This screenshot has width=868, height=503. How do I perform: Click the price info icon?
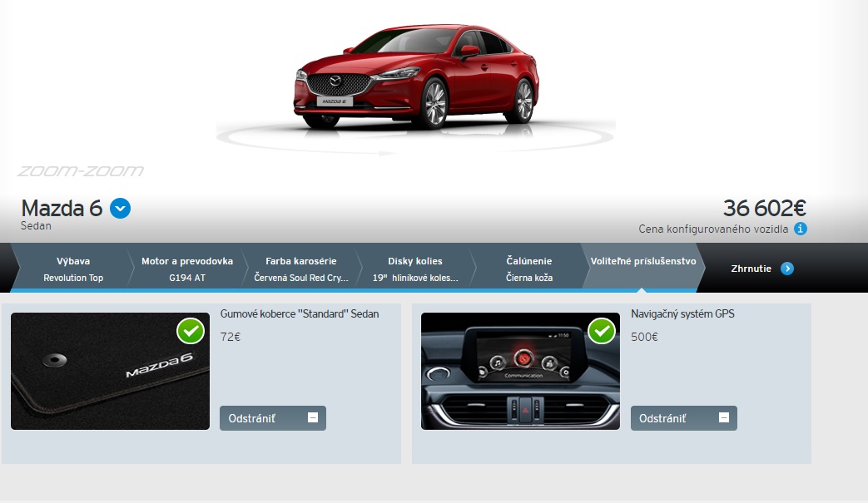pos(800,229)
